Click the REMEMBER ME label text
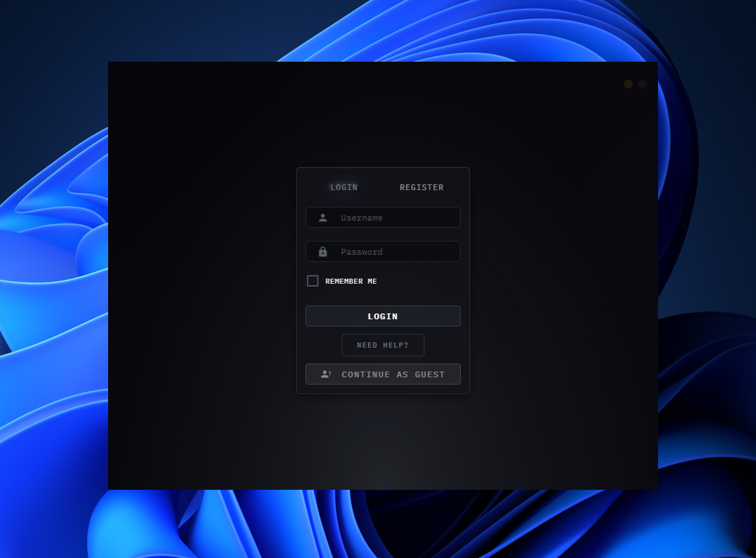 (351, 281)
